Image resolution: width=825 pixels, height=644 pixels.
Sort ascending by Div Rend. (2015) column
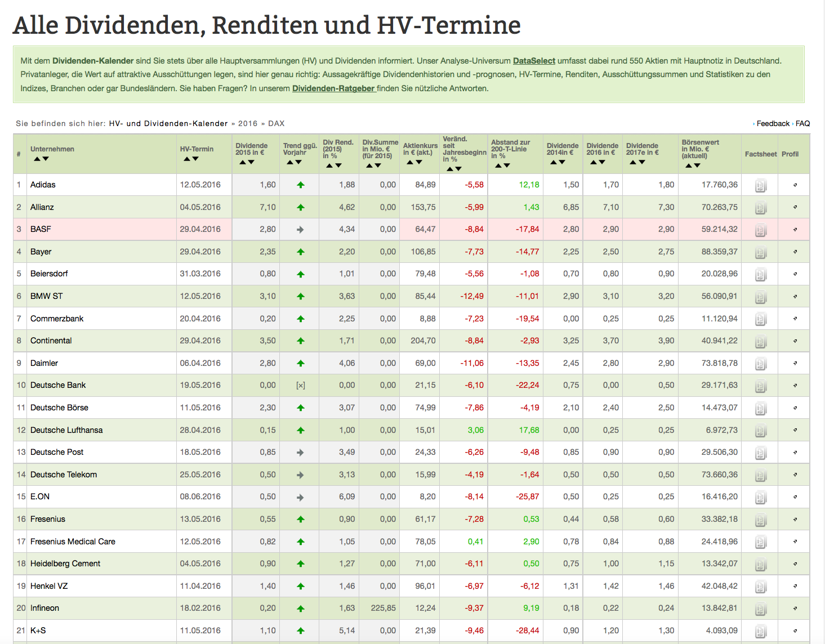(x=330, y=166)
